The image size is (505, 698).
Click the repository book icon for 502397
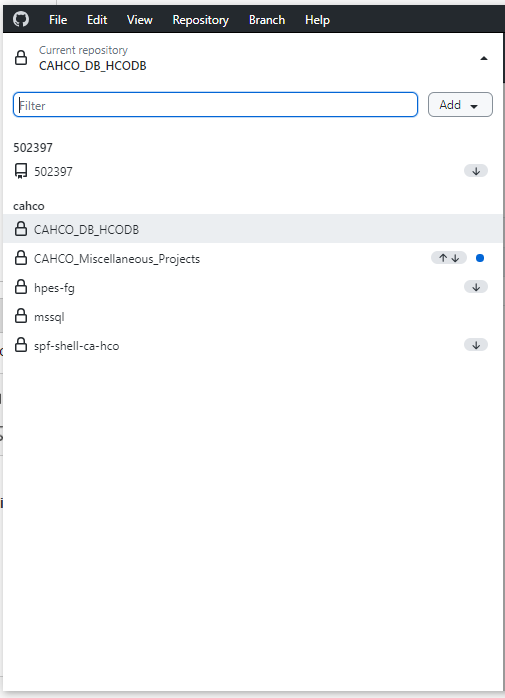click(x=20, y=171)
